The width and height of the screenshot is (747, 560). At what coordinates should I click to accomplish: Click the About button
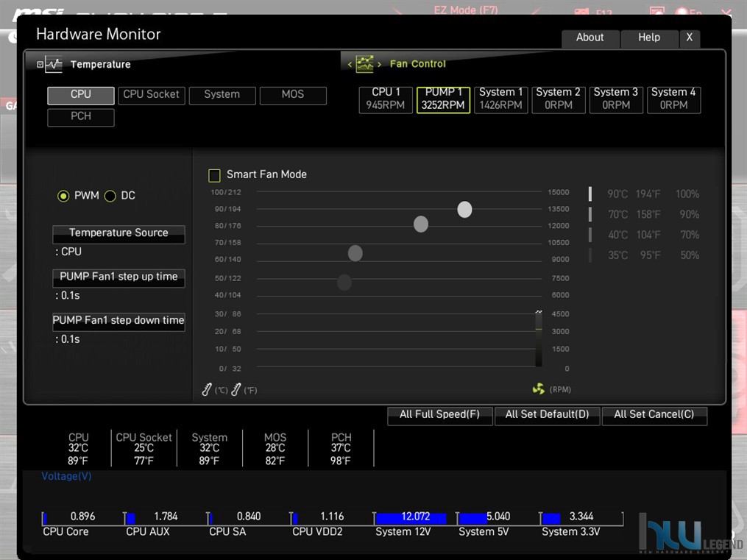pyautogui.click(x=590, y=38)
